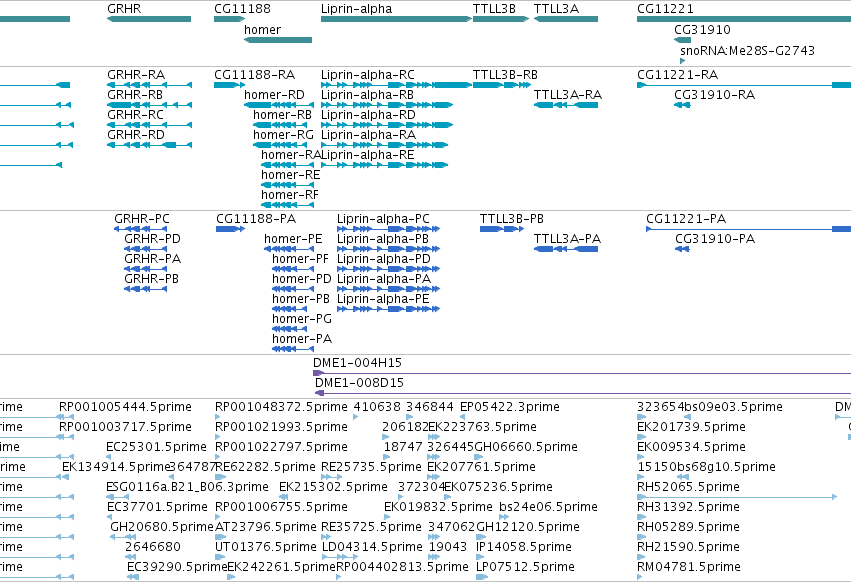Select the CG11221 gene label
Screen dimensions: 851x582
(665, 9)
